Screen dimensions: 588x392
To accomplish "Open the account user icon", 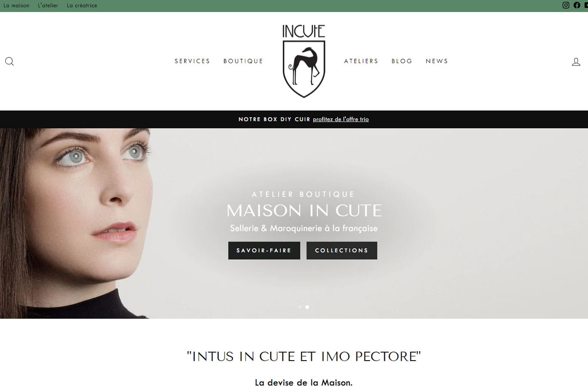I will [576, 62].
